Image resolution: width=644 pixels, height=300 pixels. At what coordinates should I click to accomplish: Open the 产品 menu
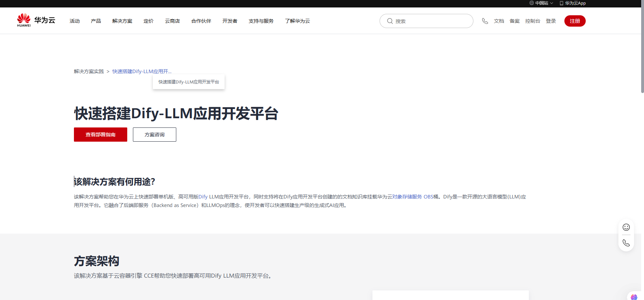[x=96, y=21]
